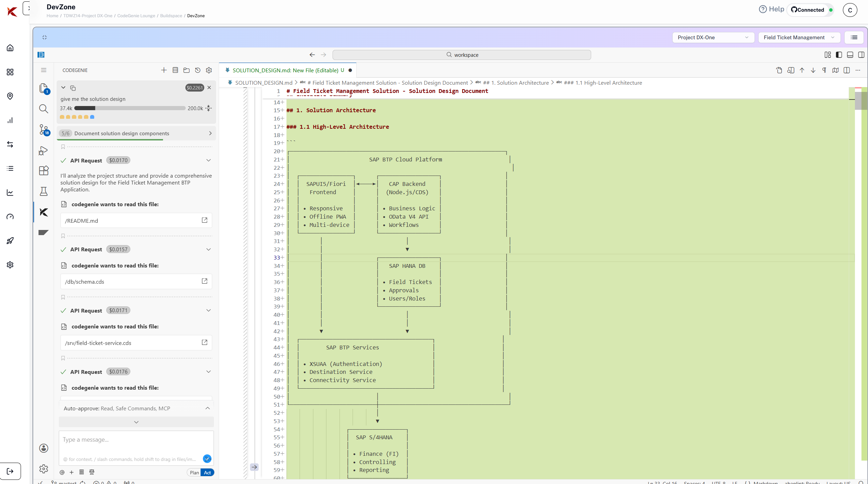Click the token usage progress bar
Screen dimensions: 868x484
(130, 108)
